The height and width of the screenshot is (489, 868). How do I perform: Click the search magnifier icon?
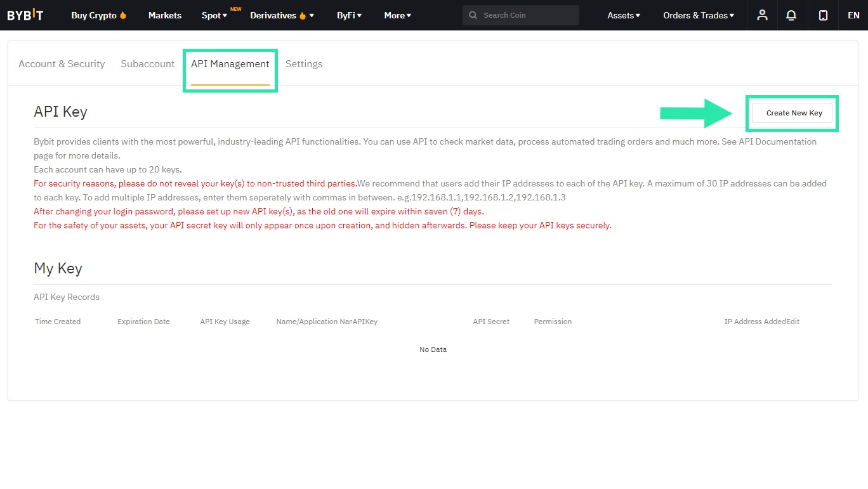tap(473, 15)
